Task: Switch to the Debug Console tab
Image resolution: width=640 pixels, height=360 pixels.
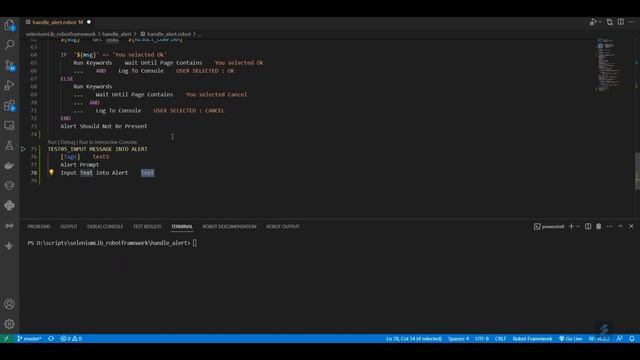Action: tap(105, 227)
